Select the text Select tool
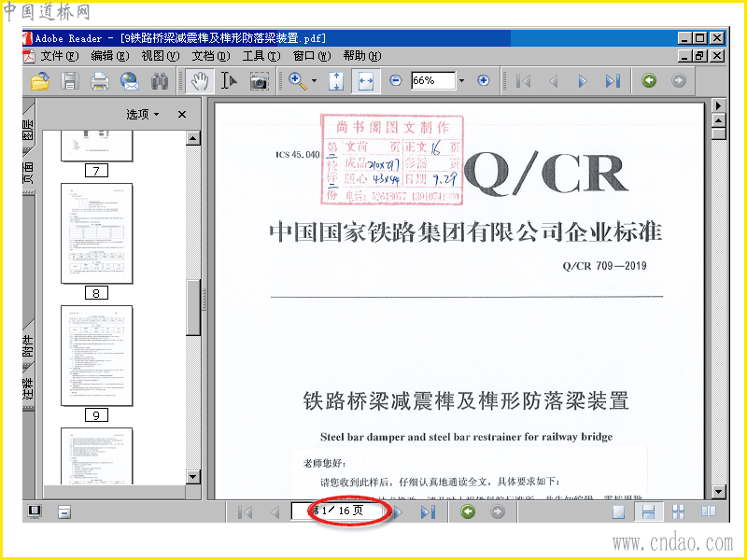 pyautogui.click(x=229, y=80)
